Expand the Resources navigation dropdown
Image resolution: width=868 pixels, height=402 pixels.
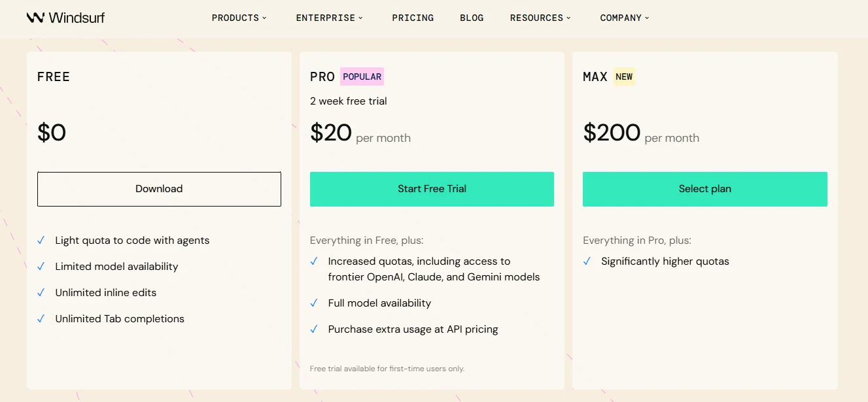click(x=540, y=18)
